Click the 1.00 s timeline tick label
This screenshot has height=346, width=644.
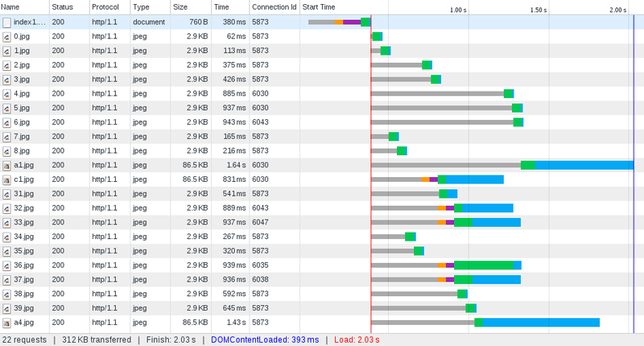(x=458, y=10)
